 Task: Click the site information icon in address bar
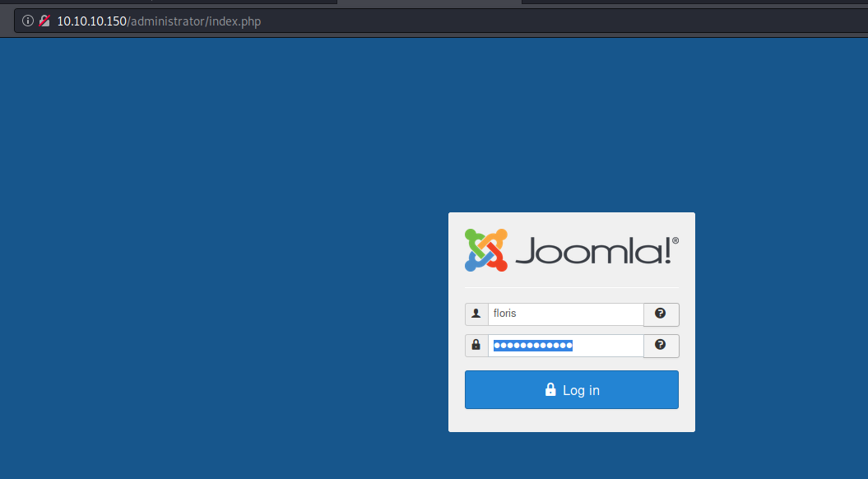[x=28, y=21]
